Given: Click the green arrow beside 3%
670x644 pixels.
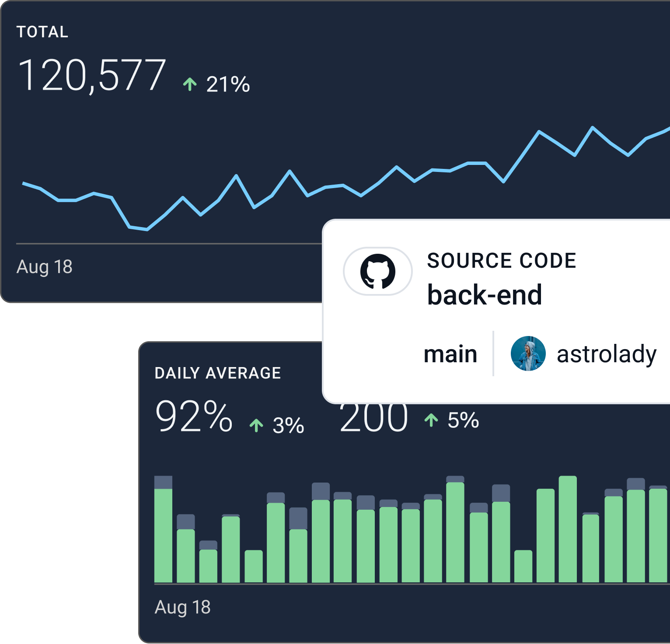Looking at the screenshot, I should (256, 425).
